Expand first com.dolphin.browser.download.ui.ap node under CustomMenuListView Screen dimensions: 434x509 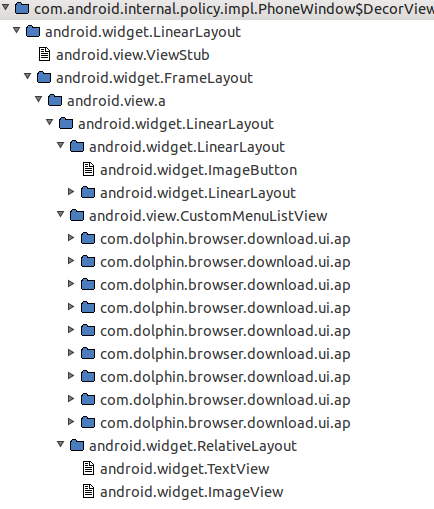click(71, 237)
